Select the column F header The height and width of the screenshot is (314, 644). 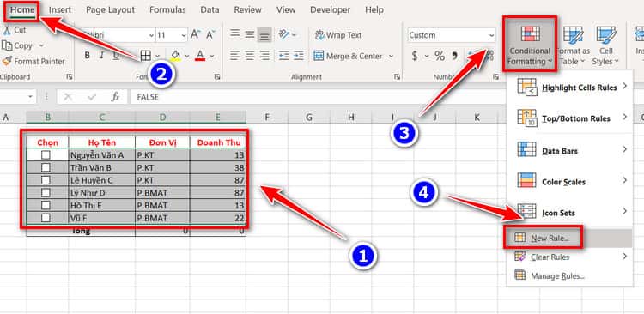coord(267,118)
